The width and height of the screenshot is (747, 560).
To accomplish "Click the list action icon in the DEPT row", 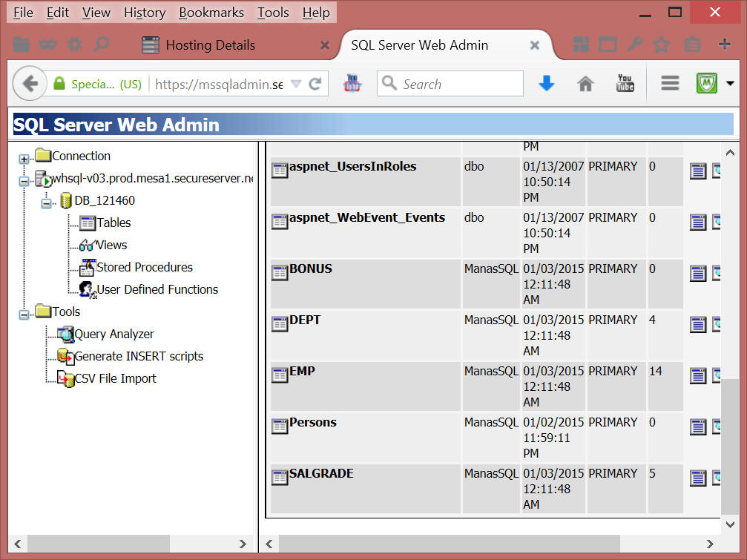I will pyautogui.click(x=698, y=325).
